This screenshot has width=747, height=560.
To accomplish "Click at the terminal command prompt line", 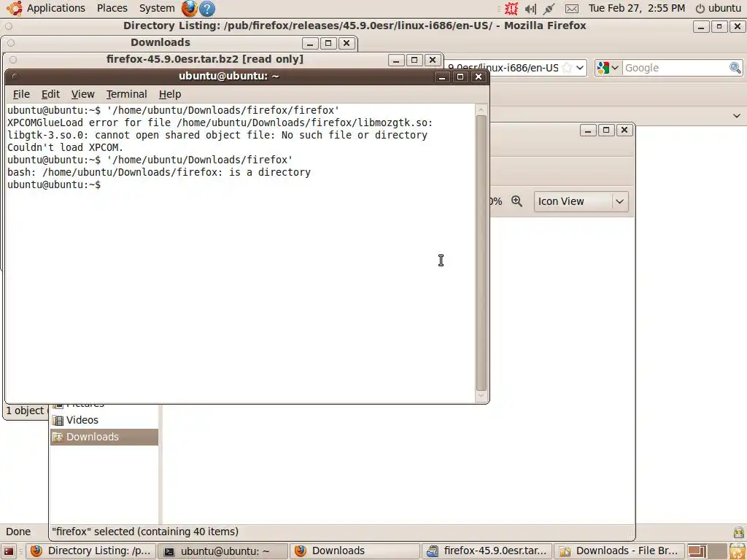I will point(54,184).
